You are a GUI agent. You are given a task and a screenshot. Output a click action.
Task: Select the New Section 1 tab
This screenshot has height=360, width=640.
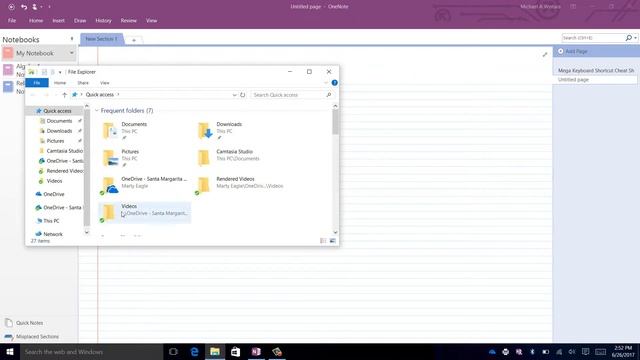pos(102,39)
